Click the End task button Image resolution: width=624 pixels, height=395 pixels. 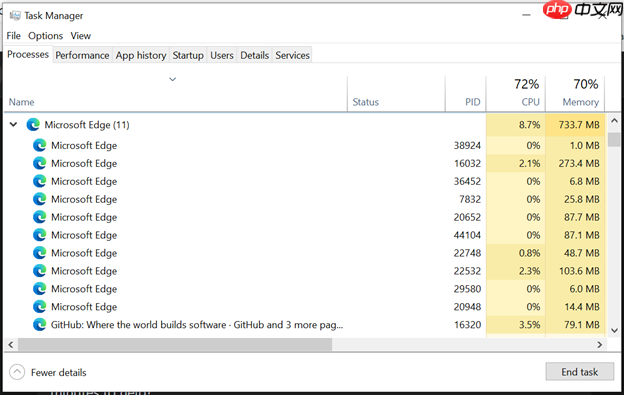(579, 372)
